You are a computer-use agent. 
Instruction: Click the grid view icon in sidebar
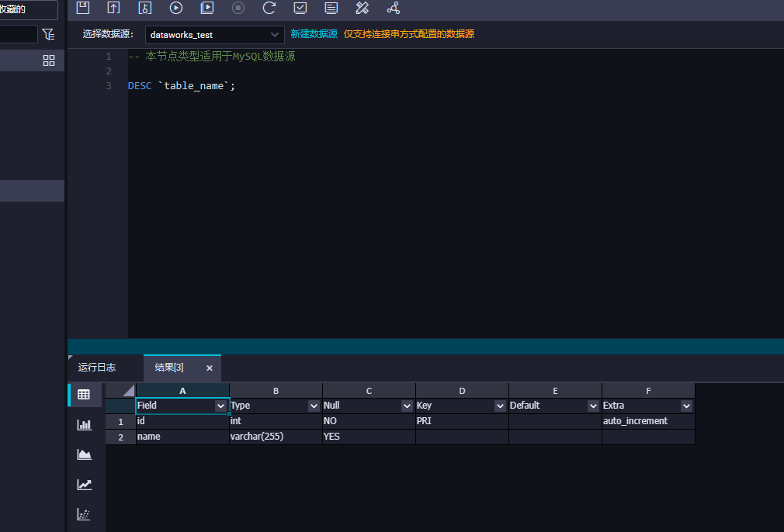[49, 60]
